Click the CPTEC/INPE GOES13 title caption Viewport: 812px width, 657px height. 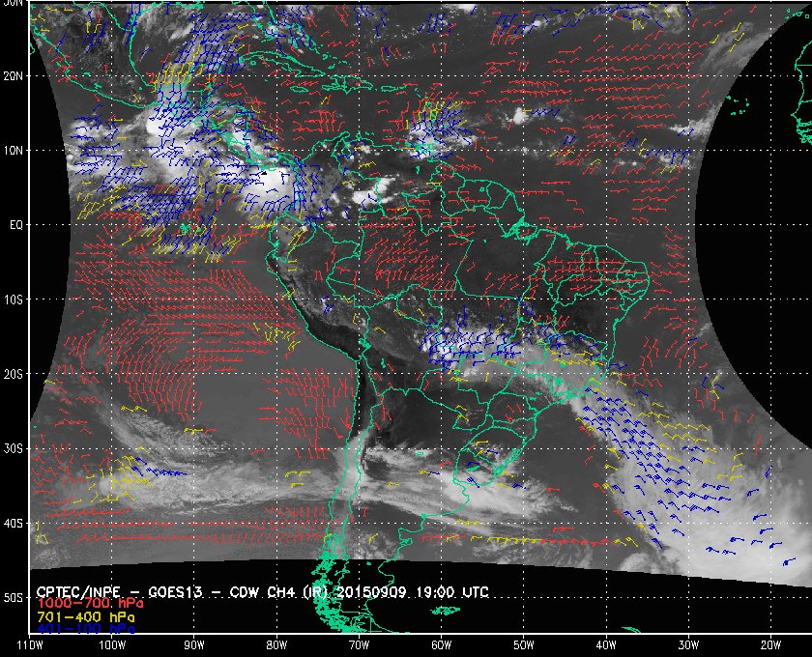click(x=263, y=591)
